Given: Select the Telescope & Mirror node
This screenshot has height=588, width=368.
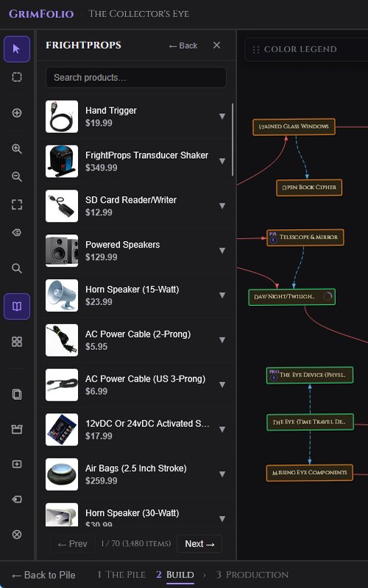Looking at the screenshot, I should (305, 237).
